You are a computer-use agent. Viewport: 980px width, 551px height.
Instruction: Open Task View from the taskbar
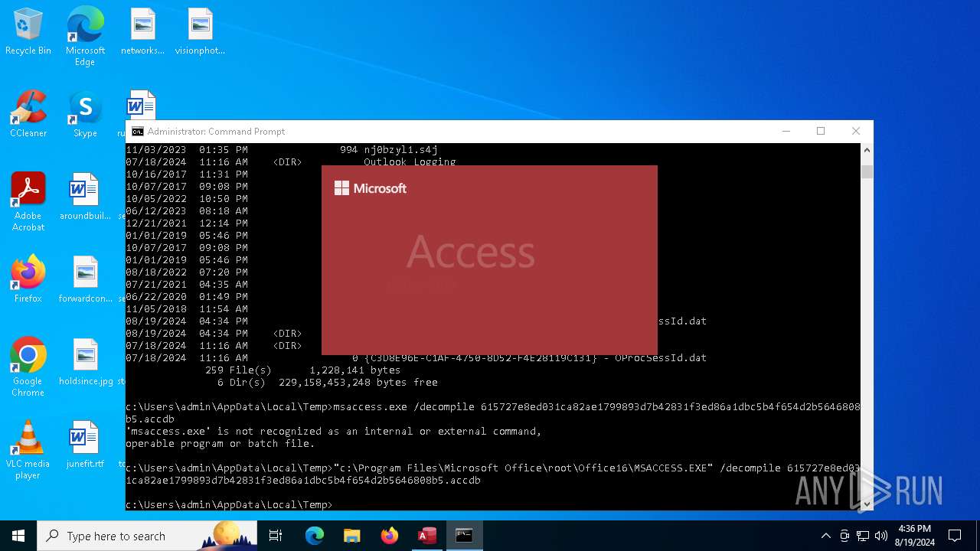[x=276, y=536]
